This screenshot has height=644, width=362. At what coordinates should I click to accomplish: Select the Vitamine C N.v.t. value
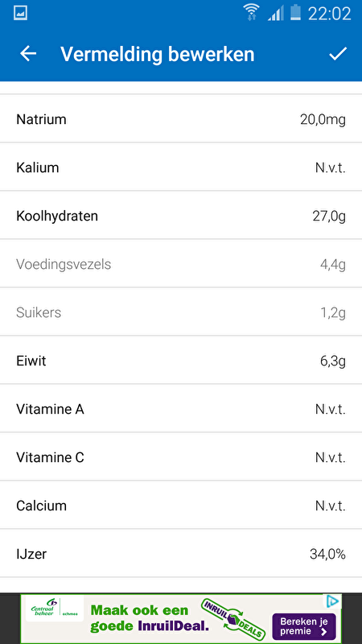[331, 457]
